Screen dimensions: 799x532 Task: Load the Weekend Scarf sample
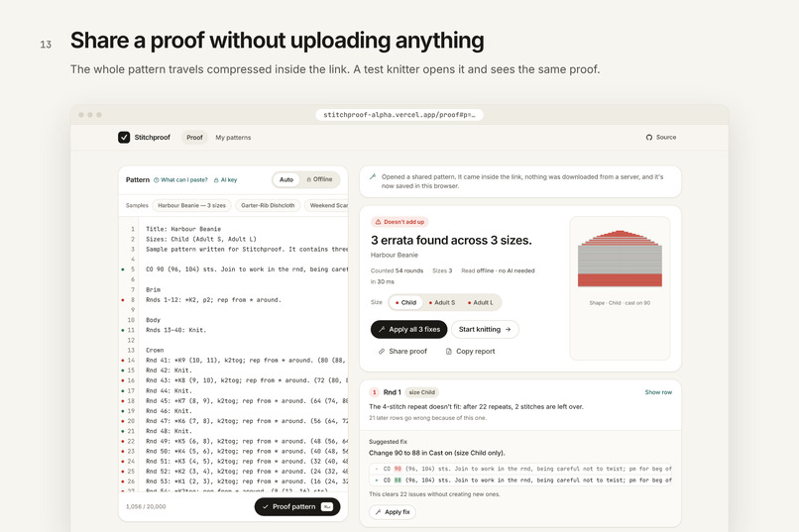click(326, 206)
